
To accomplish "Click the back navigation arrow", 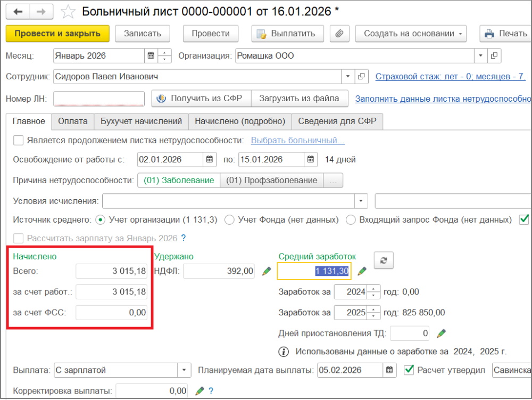I will (18, 11).
